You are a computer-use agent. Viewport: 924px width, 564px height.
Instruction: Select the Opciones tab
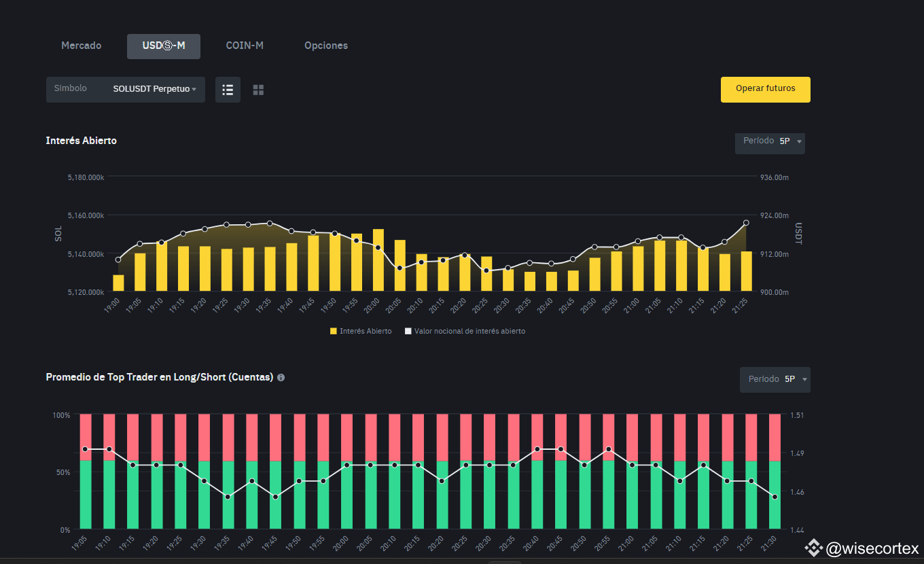[x=326, y=46]
